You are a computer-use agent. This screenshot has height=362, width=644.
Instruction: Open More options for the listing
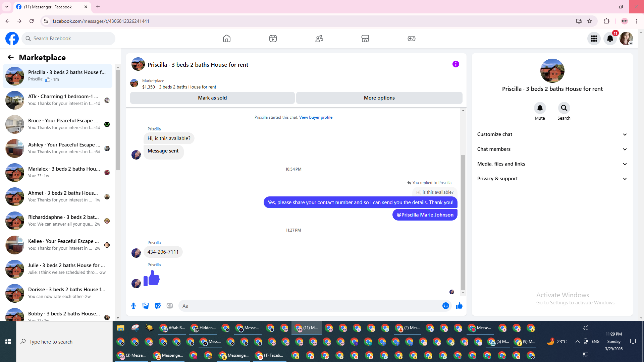pos(379,98)
